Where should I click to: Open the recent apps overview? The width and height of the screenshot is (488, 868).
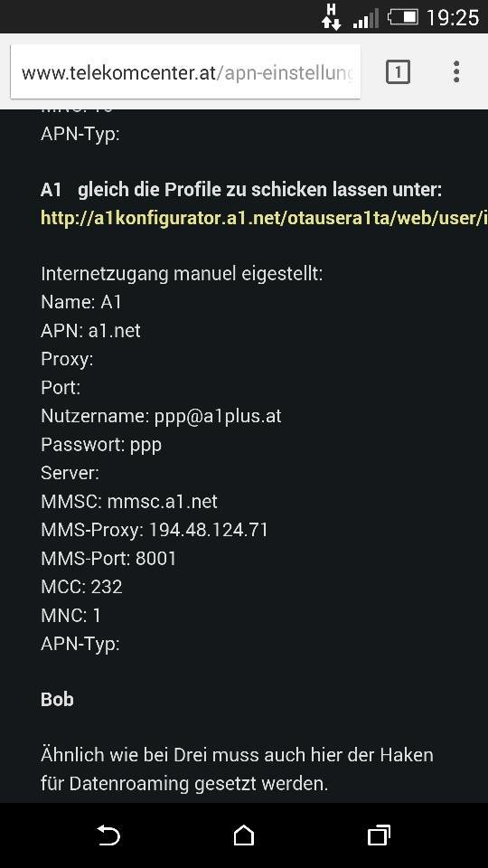[379, 835]
